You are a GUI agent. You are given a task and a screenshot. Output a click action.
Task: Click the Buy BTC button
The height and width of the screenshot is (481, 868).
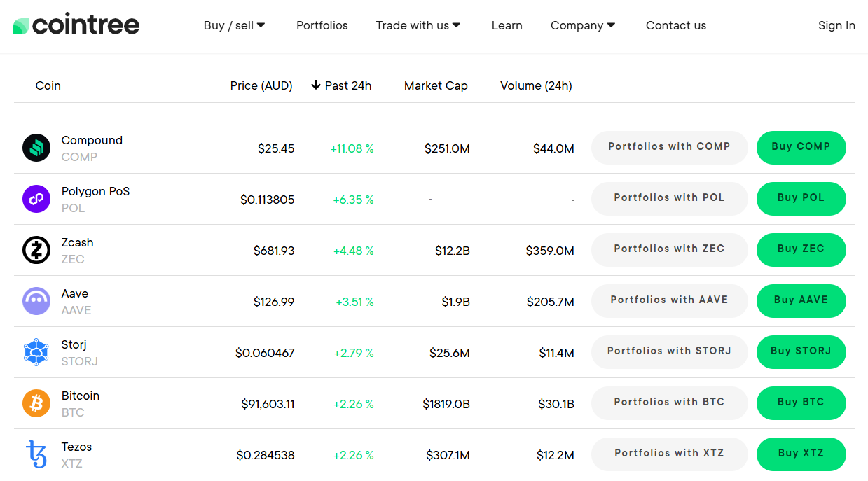(801, 403)
